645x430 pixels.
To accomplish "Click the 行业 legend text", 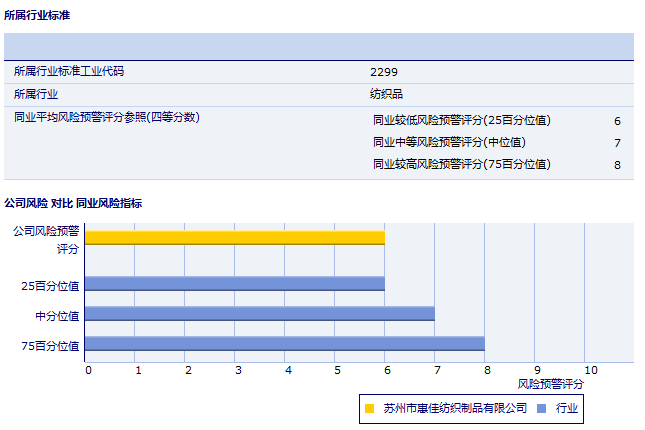I will pyautogui.click(x=567, y=408).
